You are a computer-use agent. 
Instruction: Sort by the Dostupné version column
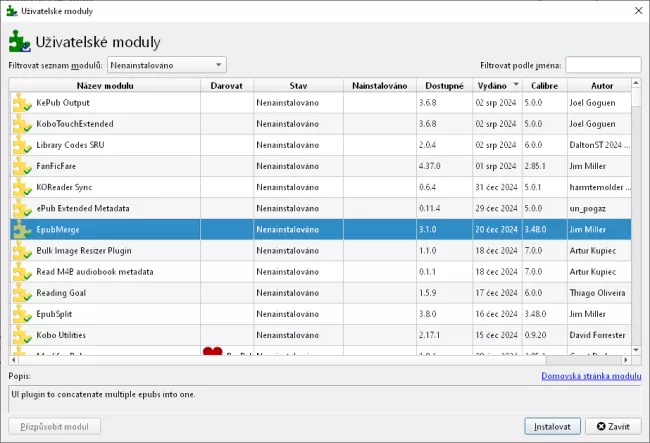[443, 85]
